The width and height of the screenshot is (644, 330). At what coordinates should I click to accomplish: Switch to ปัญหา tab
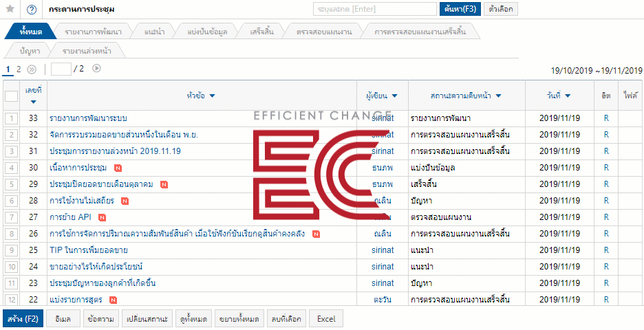pyautogui.click(x=30, y=52)
